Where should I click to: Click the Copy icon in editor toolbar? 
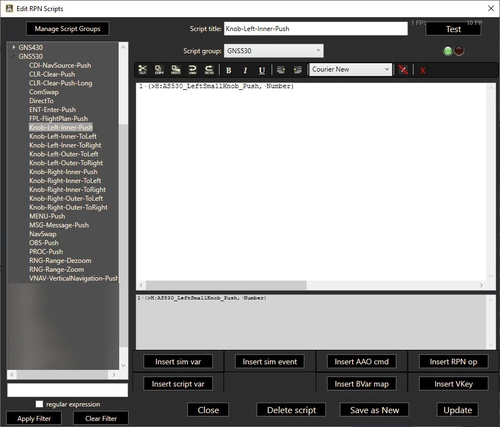(159, 69)
